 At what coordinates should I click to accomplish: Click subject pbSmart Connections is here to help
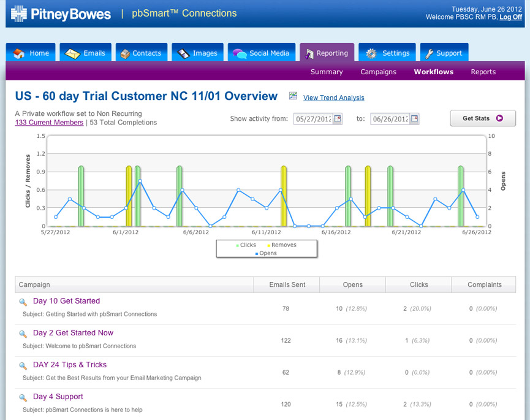coord(83,410)
